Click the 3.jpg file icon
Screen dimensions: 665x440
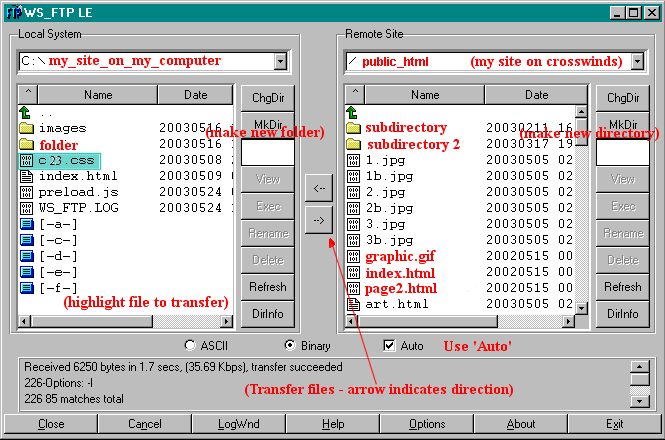pyautogui.click(x=353, y=224)
